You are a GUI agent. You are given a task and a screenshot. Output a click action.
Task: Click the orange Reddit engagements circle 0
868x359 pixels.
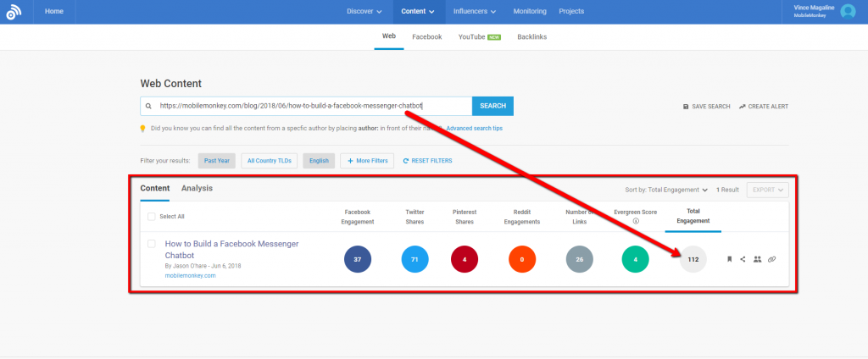522,259
